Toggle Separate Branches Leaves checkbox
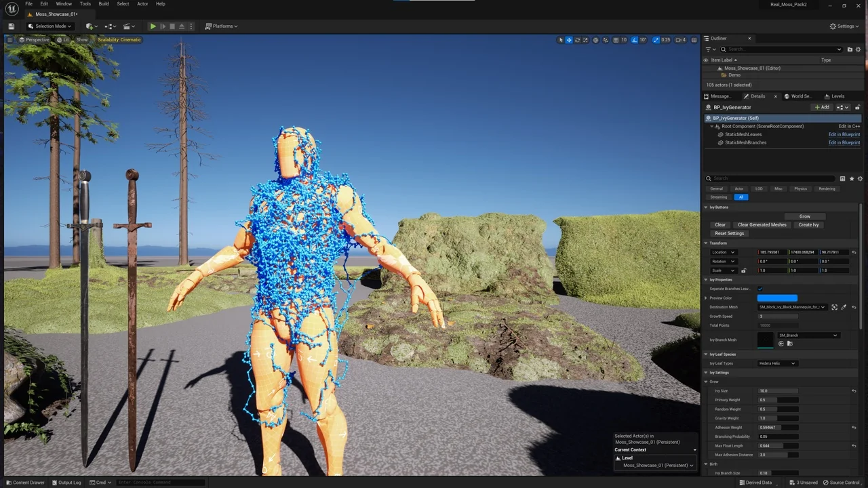Viewport: 868px width, 488px height. coord(760,289)
